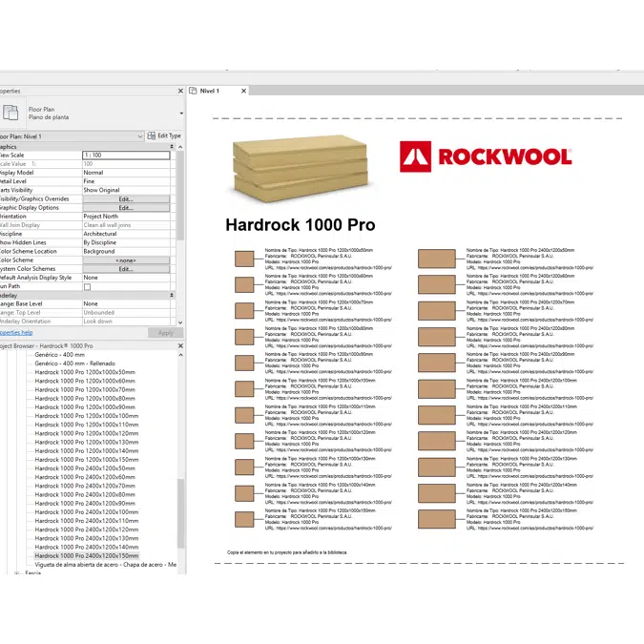This screenshot has height=644, width=644.
Task: Select Show Hidden Lines value By Discipline
Action: 126,242
